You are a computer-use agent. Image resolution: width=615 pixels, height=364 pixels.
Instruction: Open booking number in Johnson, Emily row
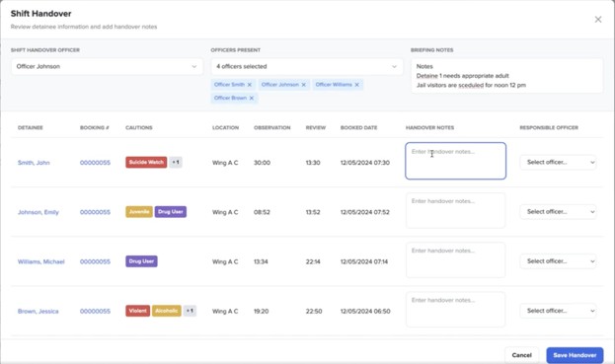pyautogui.click(x=95, y=212)
